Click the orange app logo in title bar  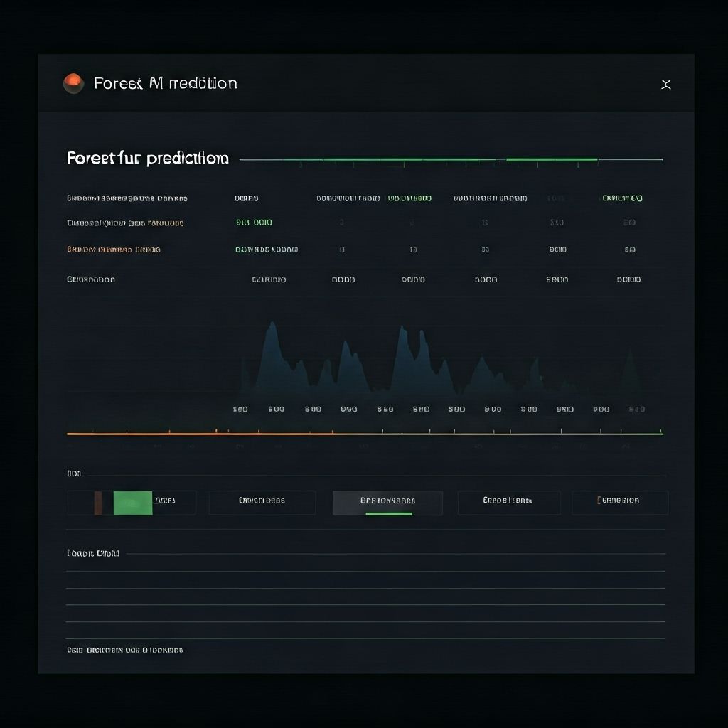pos(73,84)
